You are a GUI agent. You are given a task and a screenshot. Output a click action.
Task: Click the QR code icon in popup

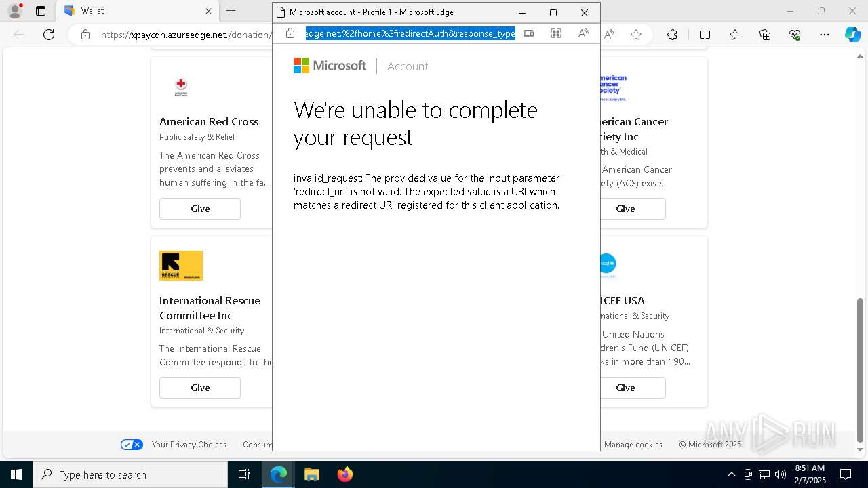556,33
